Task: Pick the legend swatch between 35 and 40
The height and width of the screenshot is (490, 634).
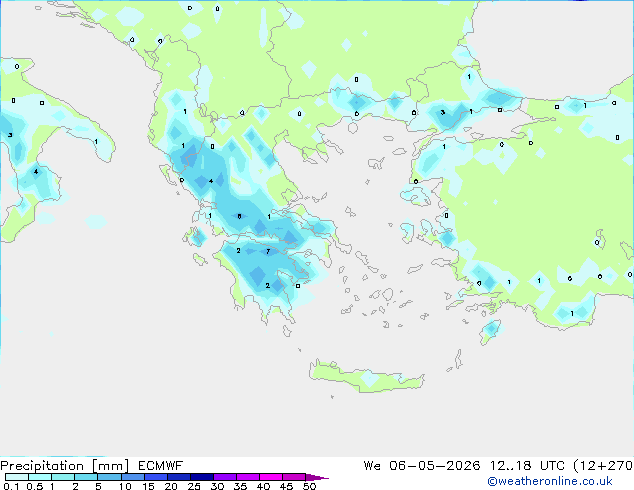Action: [x=248, y=477]
